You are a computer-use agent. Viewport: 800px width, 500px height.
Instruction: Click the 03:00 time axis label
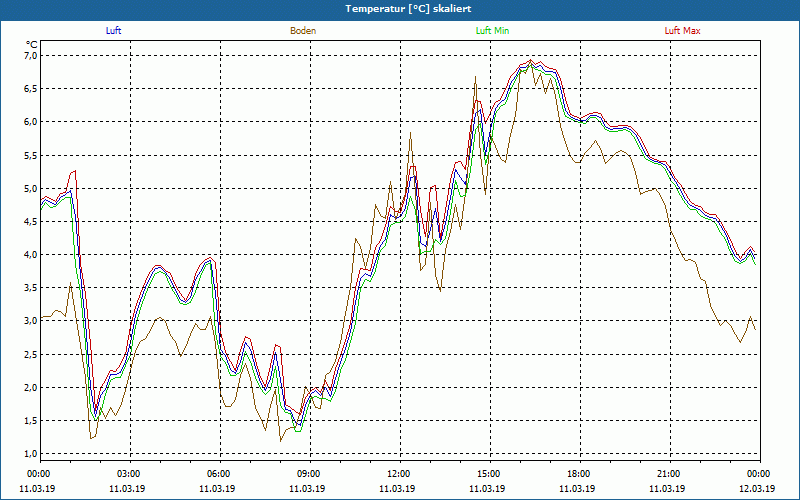pyautogui.click(x=130, y=474)
